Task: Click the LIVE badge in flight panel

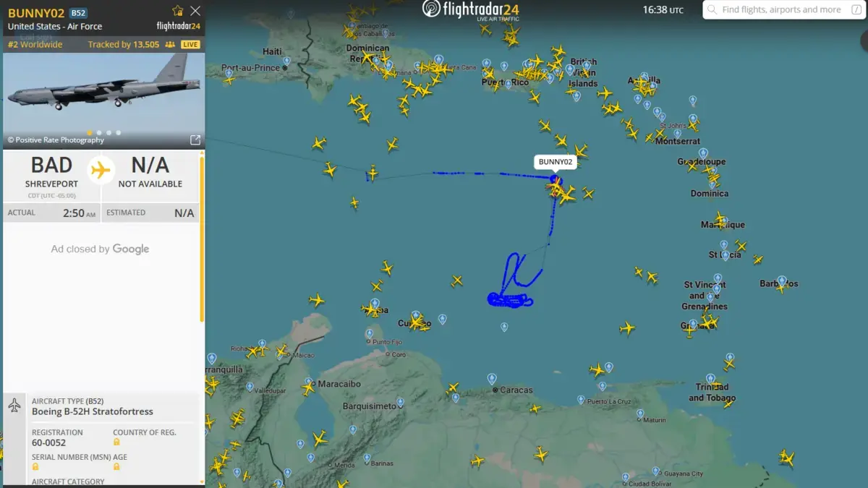Action: click(190, 45)
